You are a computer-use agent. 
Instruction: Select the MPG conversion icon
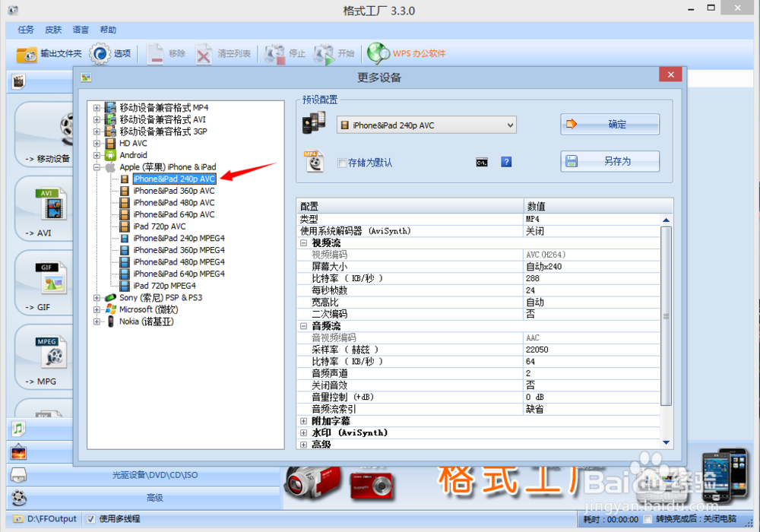52,352
